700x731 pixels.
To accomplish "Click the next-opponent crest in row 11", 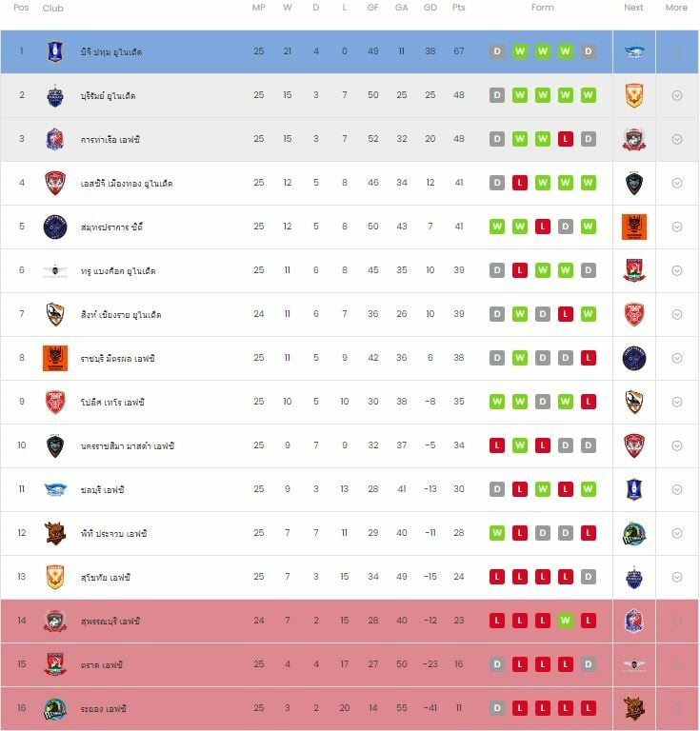I will (x=634, y=489).
